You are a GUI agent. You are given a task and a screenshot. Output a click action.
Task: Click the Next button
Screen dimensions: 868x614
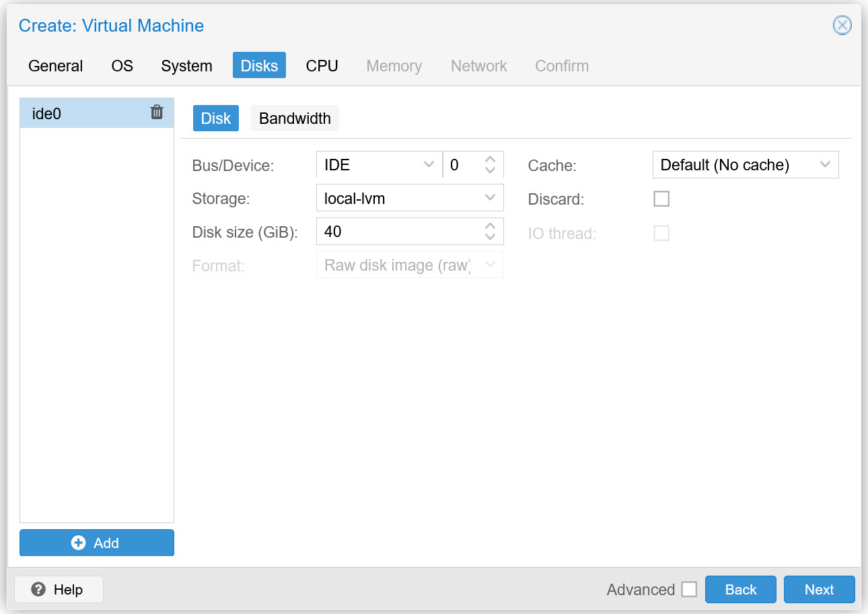(x=819, y=589)
